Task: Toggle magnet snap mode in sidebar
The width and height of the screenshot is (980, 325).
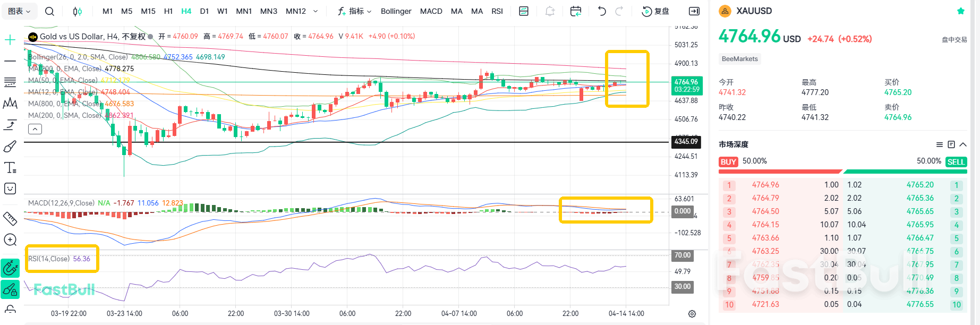Action: (x=10, y=268)
